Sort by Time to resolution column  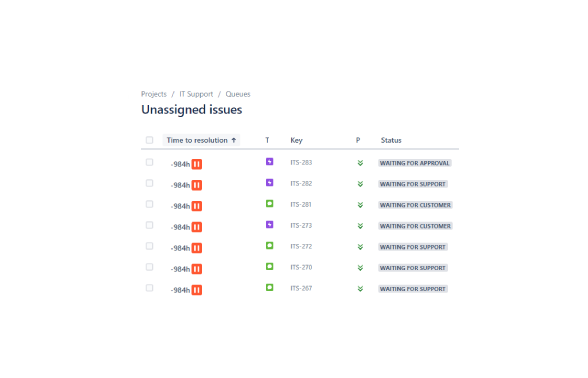pos(201,140)
